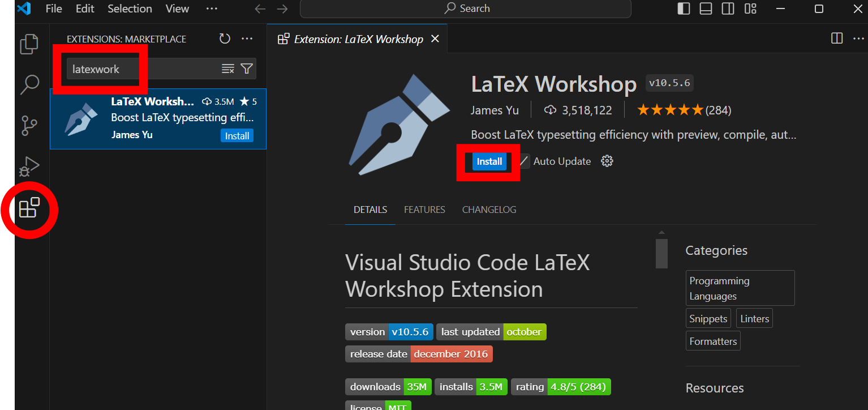868x410 pixels.
Task: Open the Extensions panel More Actions menu
Action: tap(247, 39)
